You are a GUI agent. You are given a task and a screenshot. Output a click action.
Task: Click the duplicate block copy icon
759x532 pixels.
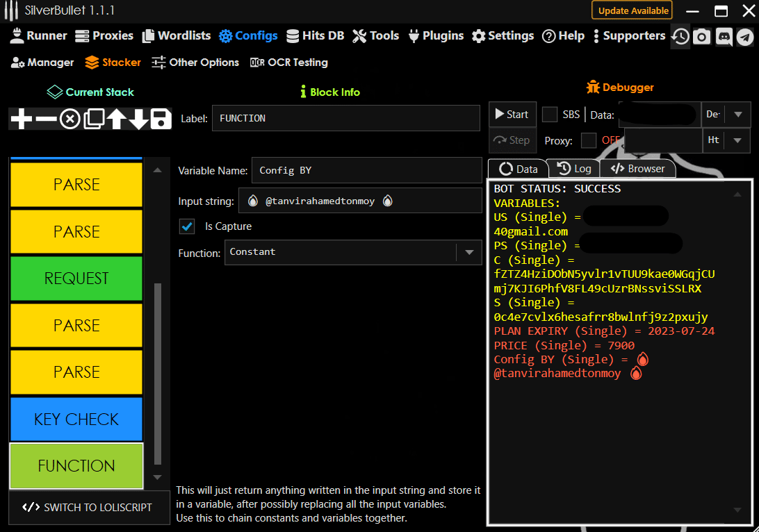pyautogui.click(x=92, y=119)
